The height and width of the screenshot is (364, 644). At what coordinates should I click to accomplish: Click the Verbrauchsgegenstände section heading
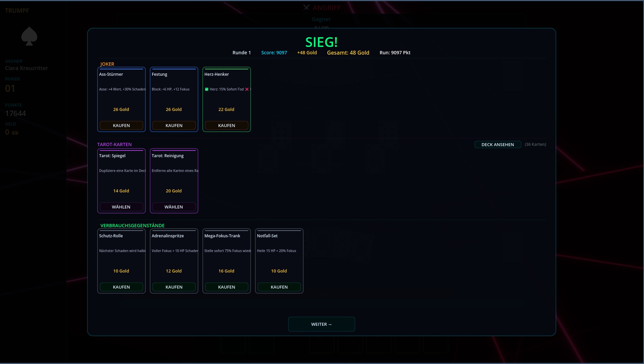pos(132,226)
